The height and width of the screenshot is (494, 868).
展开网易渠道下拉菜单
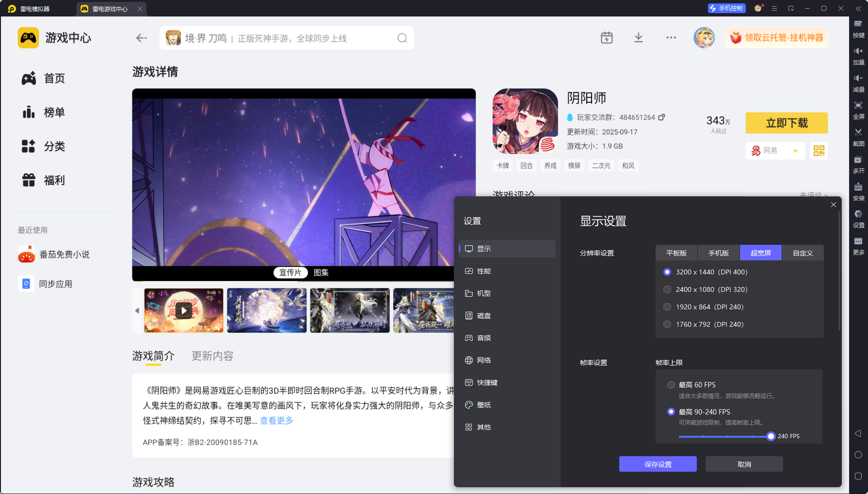[x=796, y=151]
